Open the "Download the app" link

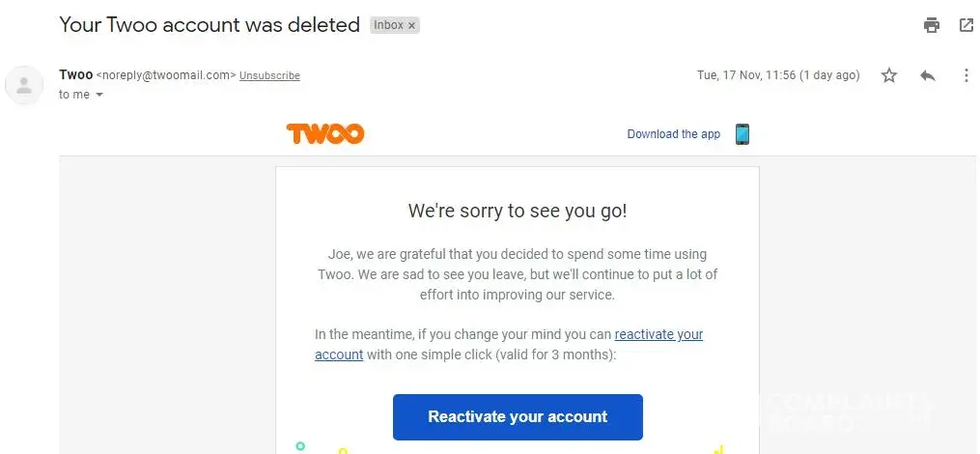click(x=673, y=134)
